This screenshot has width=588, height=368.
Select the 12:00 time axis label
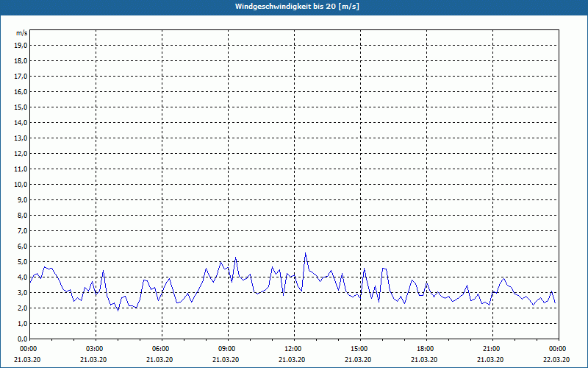click(x=293, y=349)
